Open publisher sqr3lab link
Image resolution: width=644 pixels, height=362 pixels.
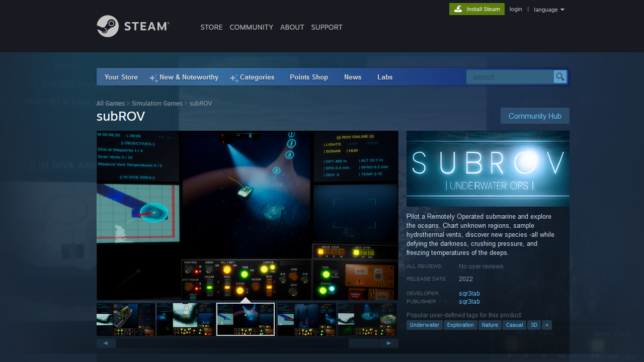click(469, 302)
